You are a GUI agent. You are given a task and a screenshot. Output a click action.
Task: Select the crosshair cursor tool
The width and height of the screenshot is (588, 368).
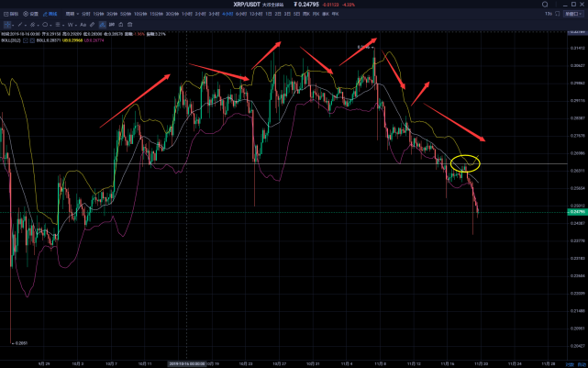[7, 25]
